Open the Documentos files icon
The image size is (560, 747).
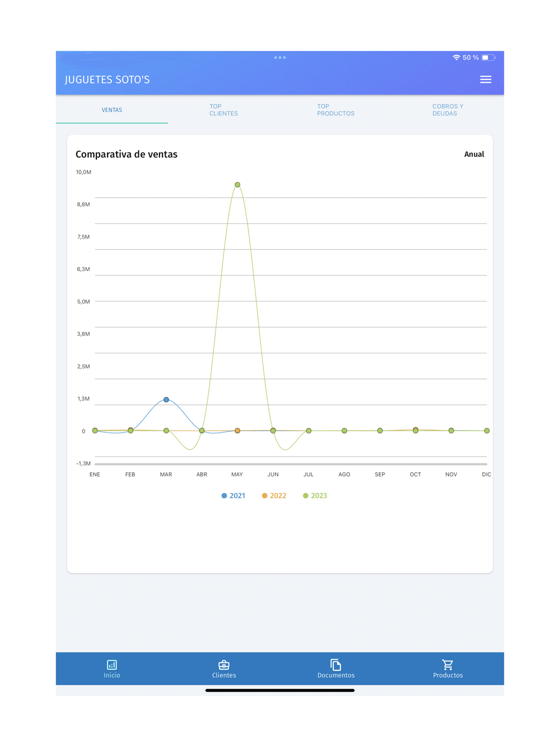click(x=336, y=665)
